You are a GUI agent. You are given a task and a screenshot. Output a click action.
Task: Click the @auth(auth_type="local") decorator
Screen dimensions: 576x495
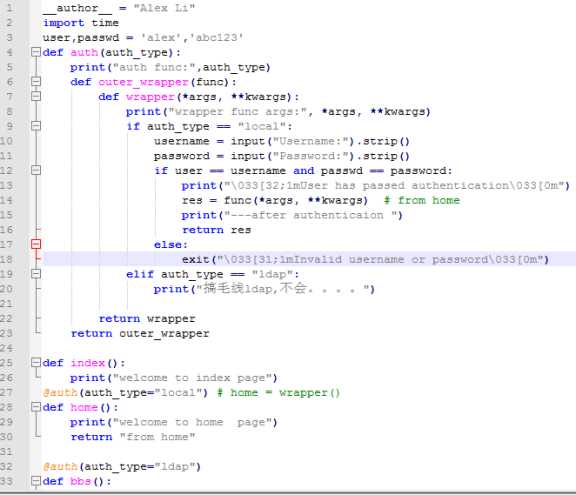(x=125, y=393)
